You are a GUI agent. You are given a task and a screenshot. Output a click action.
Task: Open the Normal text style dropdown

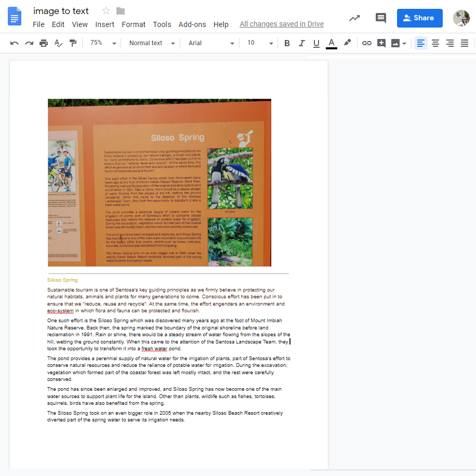152,43
